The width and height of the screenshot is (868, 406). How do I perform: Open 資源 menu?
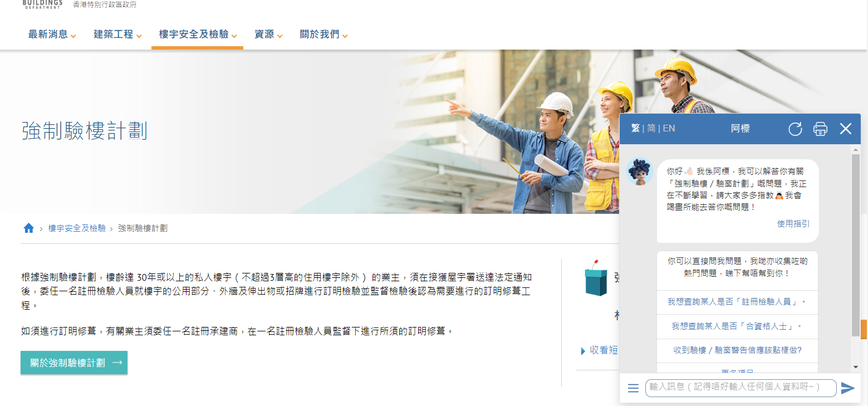pos(268,35)
